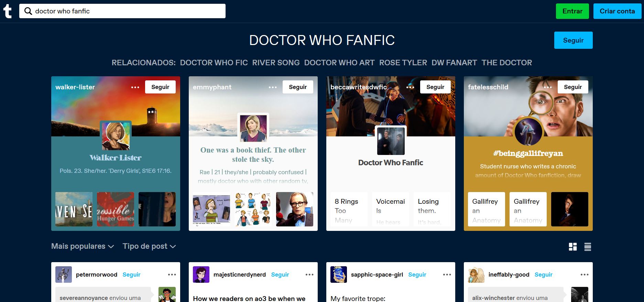Open the majesticnerdynerd username link

240,275
